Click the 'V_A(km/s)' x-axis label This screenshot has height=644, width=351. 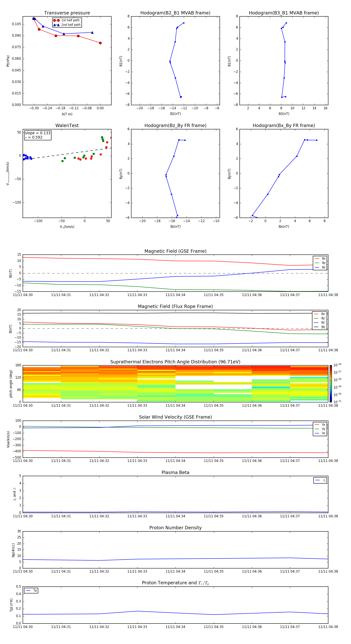coord(67,227)
